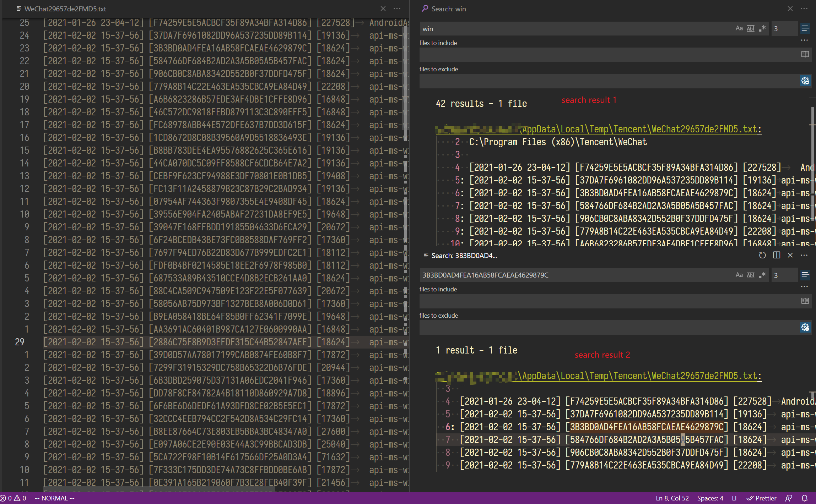816x504 pixels.
Task: Toggle whole word matching in the win search
Action: click(750, 28)
